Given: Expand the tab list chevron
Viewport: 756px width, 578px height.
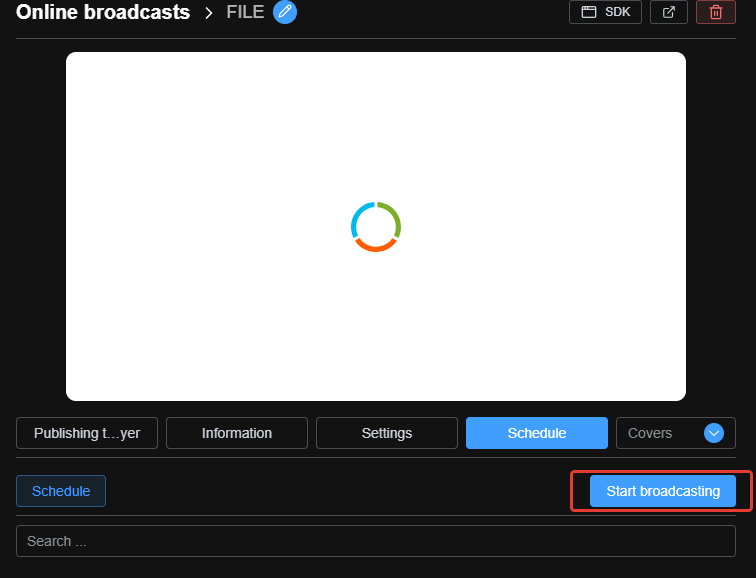Looking at the screenshot, I should click(x=714, y=433).
